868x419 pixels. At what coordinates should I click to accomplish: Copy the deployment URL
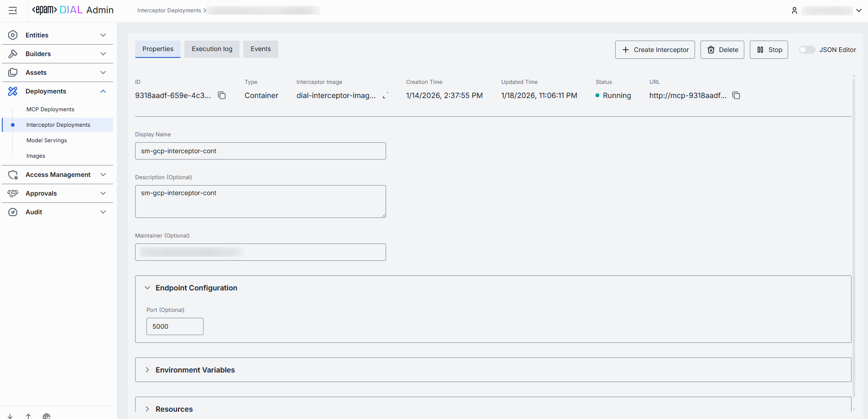[736, 95]
